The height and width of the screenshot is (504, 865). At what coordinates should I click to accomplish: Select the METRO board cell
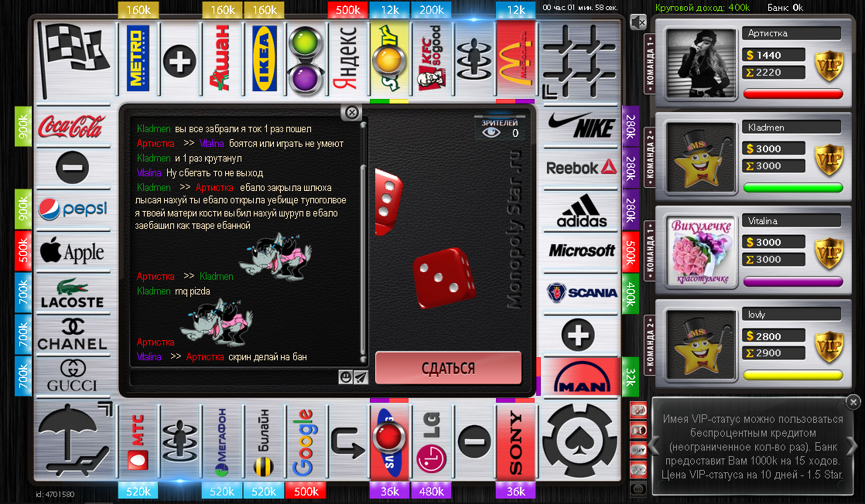(138, 60)
